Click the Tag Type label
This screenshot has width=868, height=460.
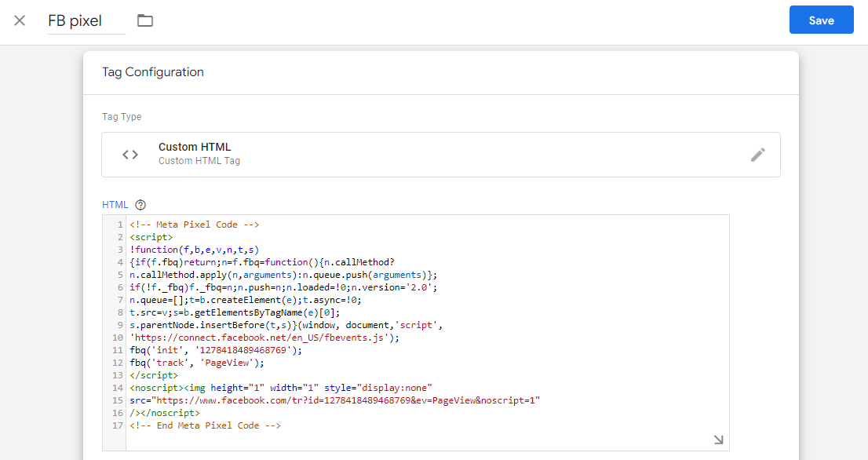[122, 117]
